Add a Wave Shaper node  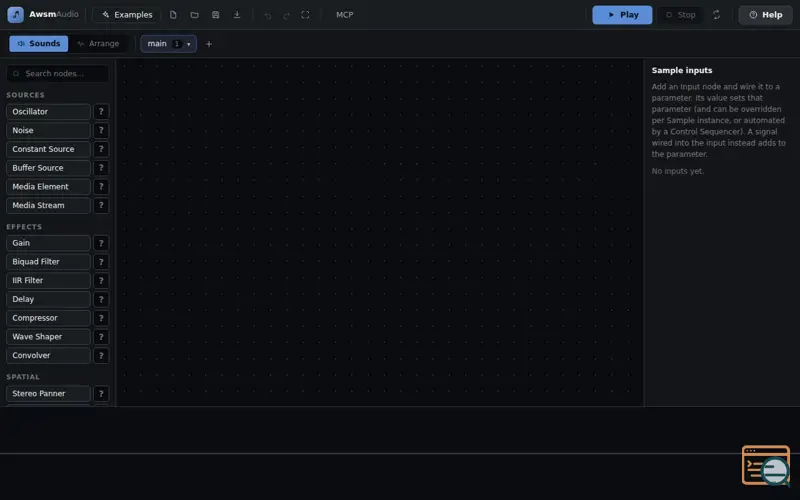point(48,337)
